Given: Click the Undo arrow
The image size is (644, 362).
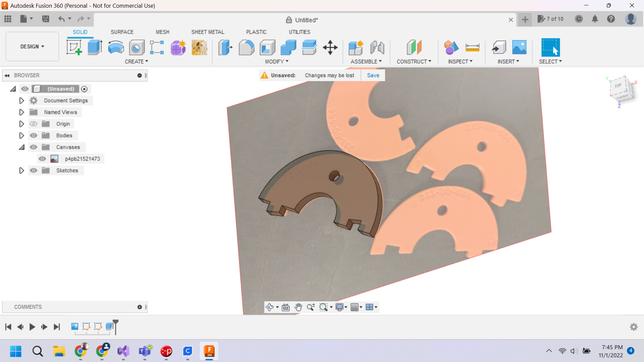Looking at the screenshot, I should pos(61,19).
